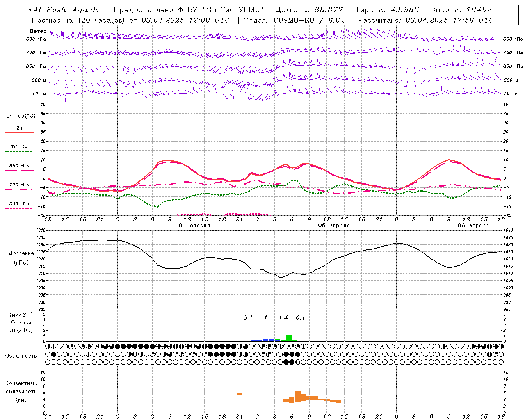Click the text "Прогноз на 120 часа(ов)"

[79, 20]
